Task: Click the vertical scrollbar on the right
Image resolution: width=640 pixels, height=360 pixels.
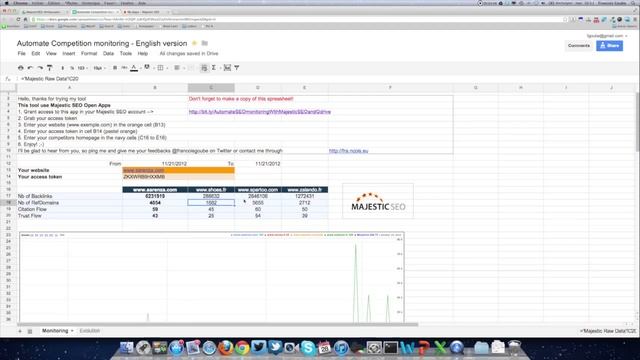Action: tap(637, 122)
